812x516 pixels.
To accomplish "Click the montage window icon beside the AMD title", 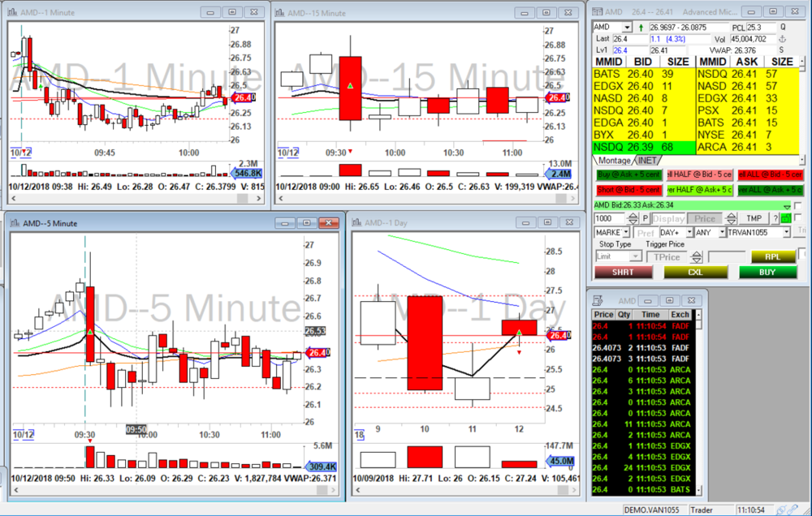I will click(597, 12).
